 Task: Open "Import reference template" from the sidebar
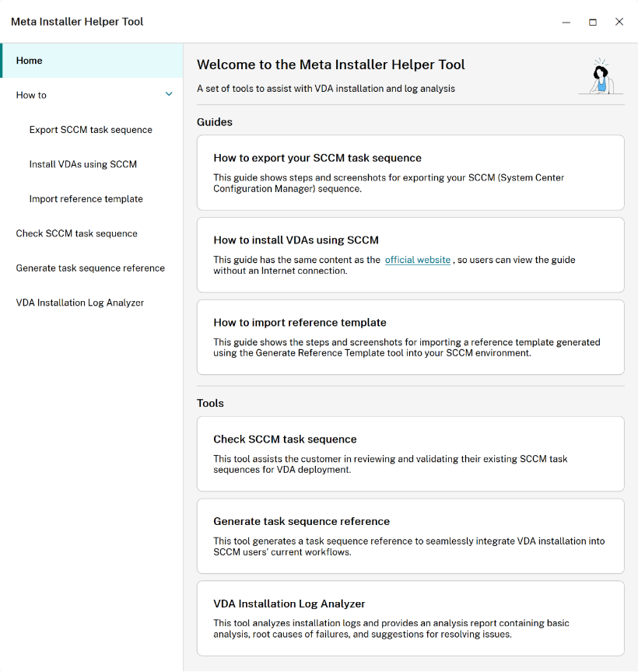coord(86,198)
